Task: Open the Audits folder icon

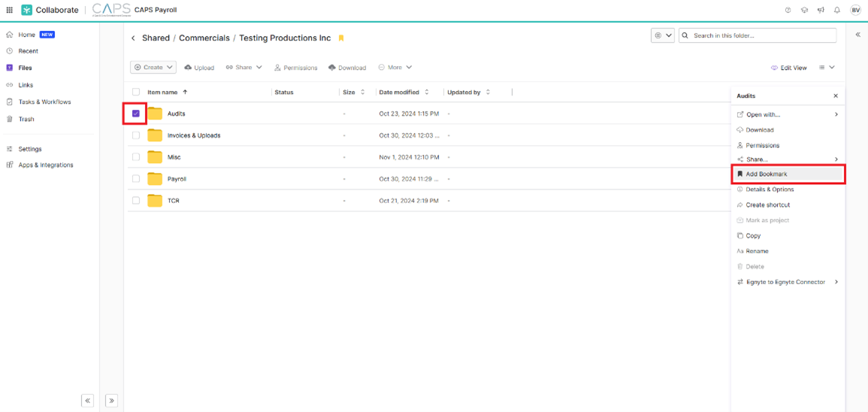Action: coord(155,114)
